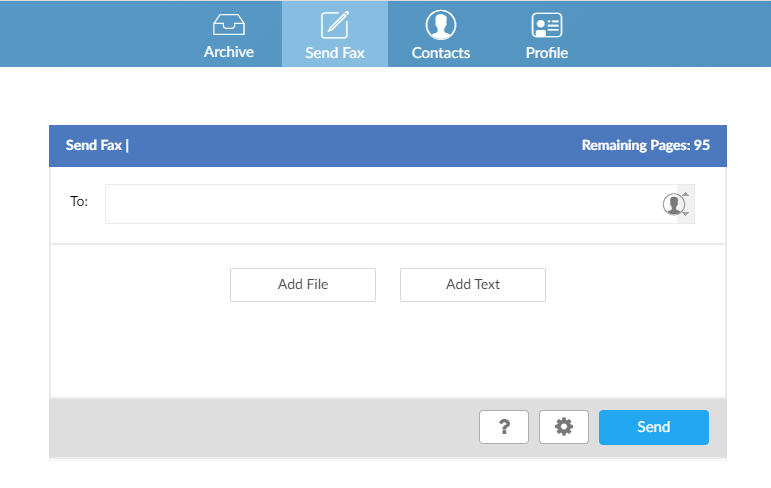
Task: Switch to the Send Fax tab
Action: 335,34
